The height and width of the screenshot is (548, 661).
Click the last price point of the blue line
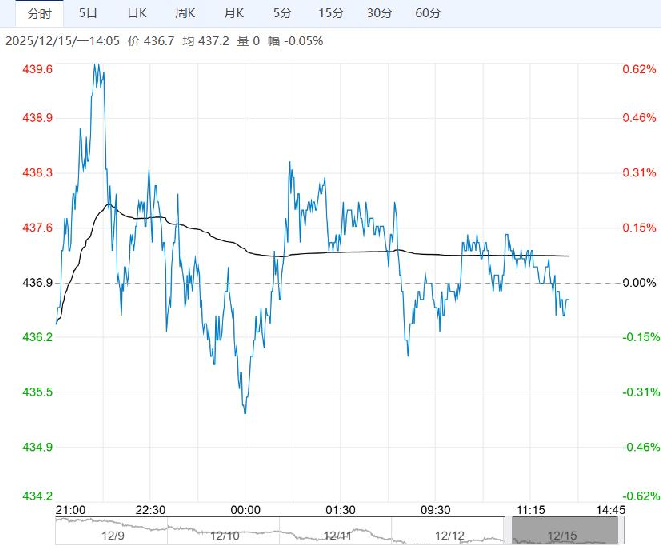568,300
